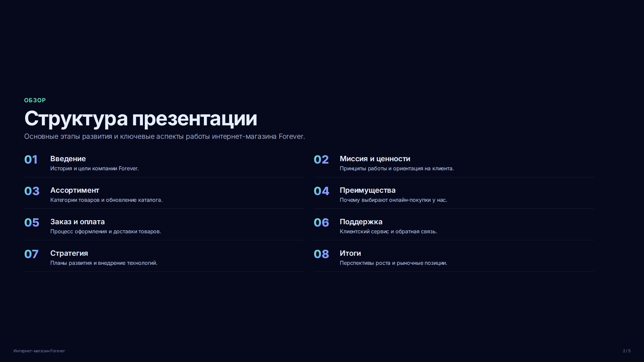The height and width of the screenshot is (362, 644).
Task: Click the number '01'
Action: tap(31, 160)
